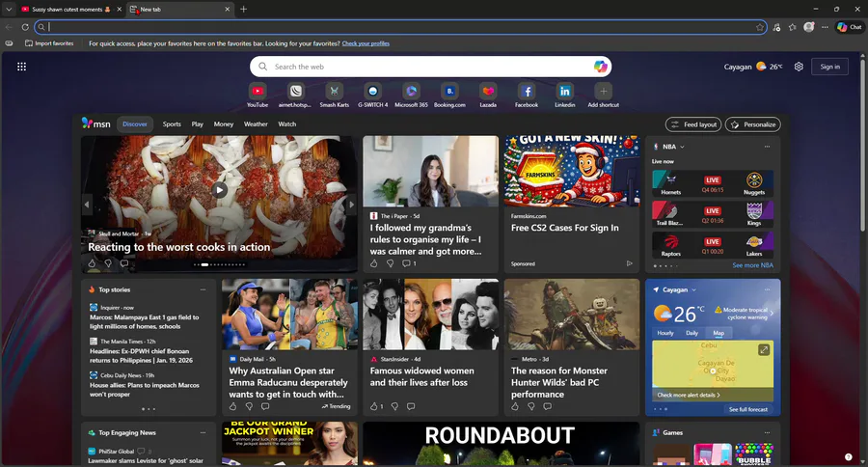This screenshot has height=467, width=868.
Task: Dislike the Monster Hunter Wilds article
Action: point(530,406)
